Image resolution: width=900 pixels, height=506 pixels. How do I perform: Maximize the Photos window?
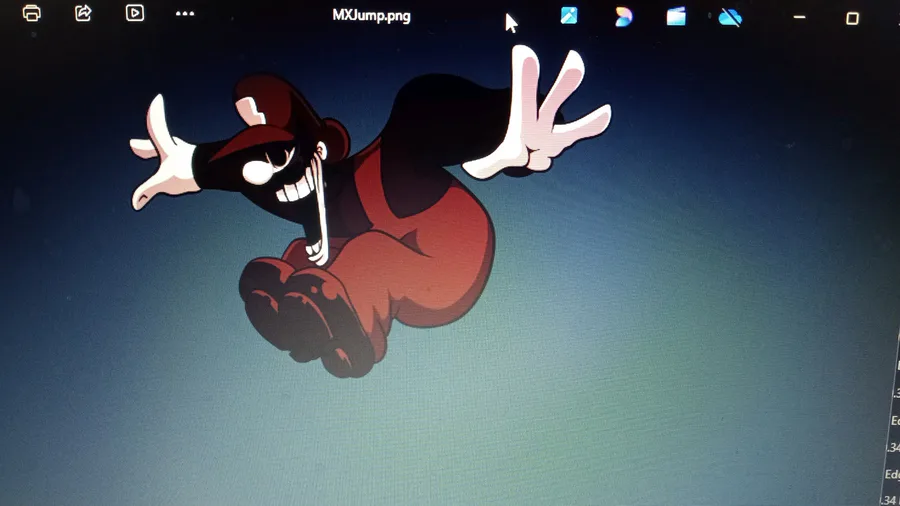click(x=852, y=18)
